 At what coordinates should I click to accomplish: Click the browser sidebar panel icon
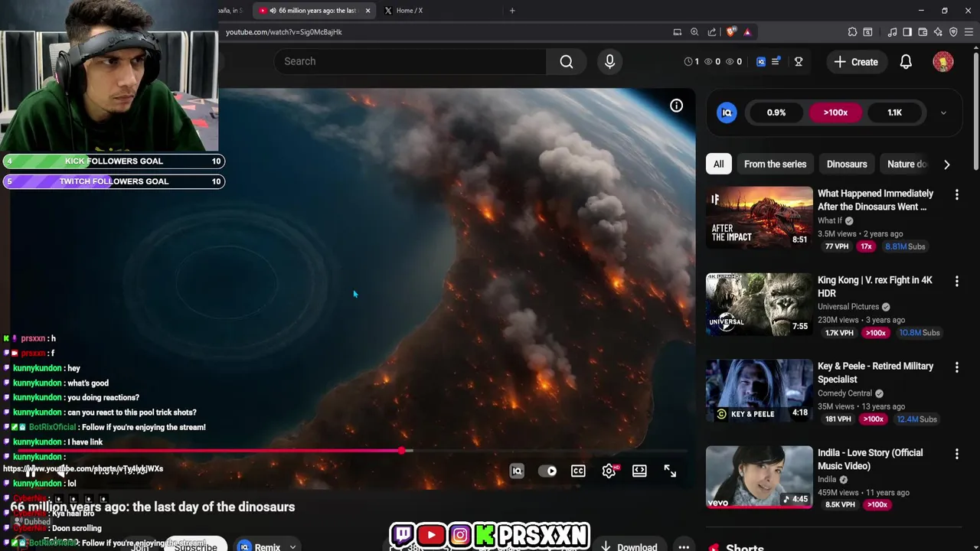click(907, 32)
